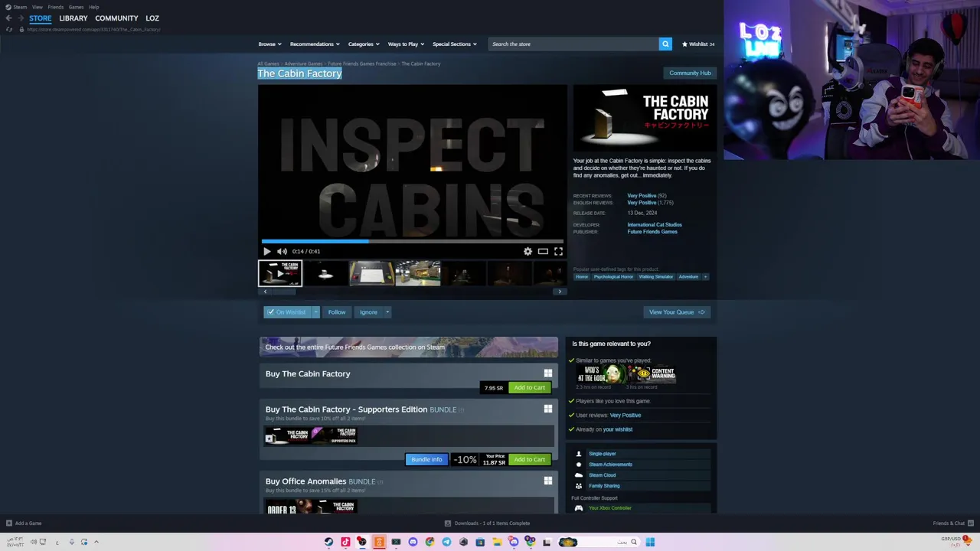The width and height of the screenshot is (980, 551).
Task: Seek within the trailer progress bar
Action: (412, 241)
